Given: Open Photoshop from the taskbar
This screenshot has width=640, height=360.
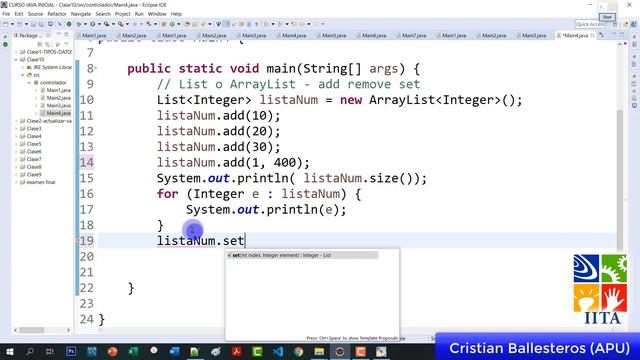Looking at the screenshot, I should (71, 351).
